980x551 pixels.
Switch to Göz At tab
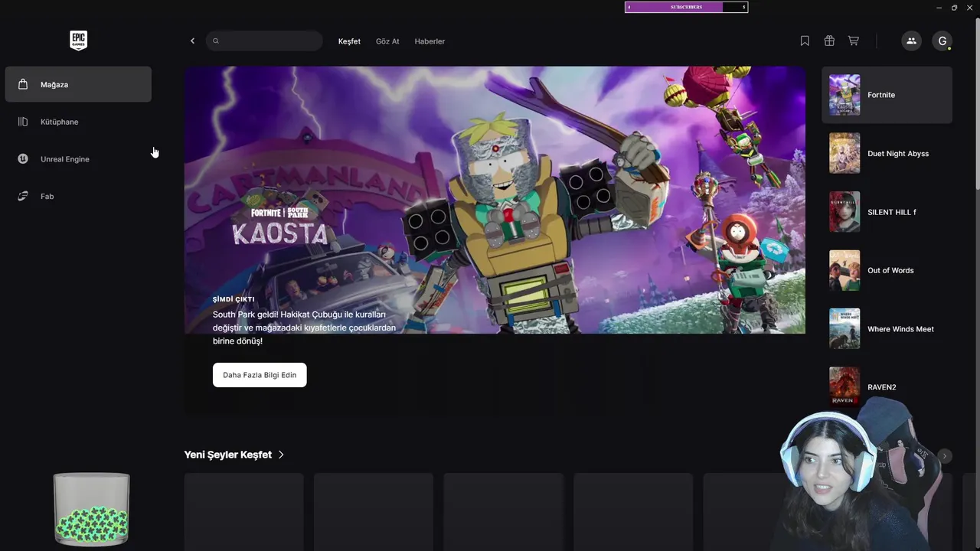(x=387, y=41)
